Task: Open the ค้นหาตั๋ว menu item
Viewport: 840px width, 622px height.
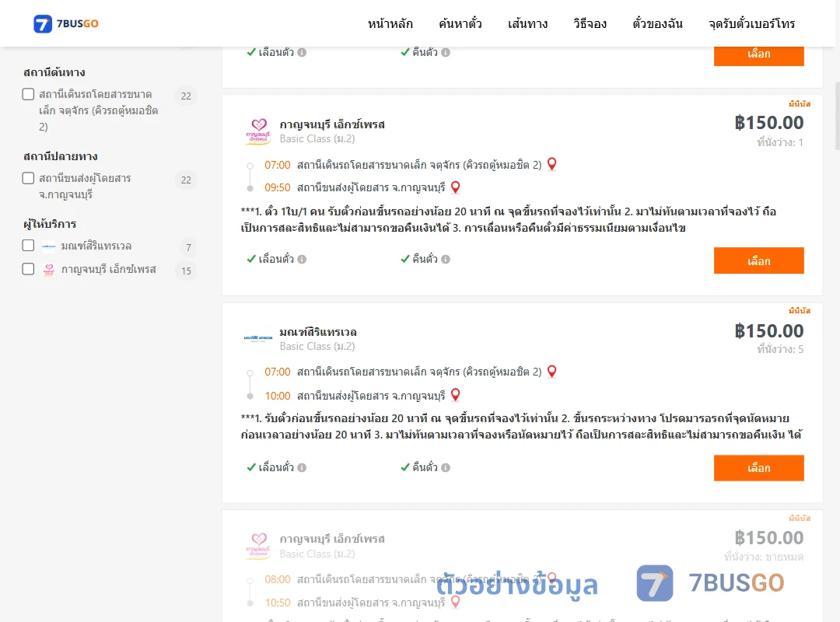Action: (x=460, y=23)
